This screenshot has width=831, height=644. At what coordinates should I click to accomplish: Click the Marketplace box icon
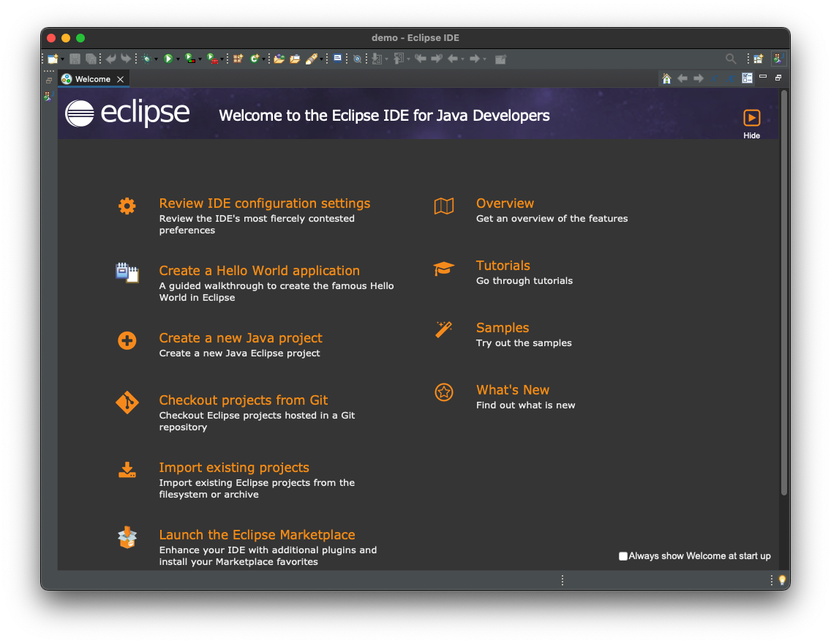pos(127,537)
